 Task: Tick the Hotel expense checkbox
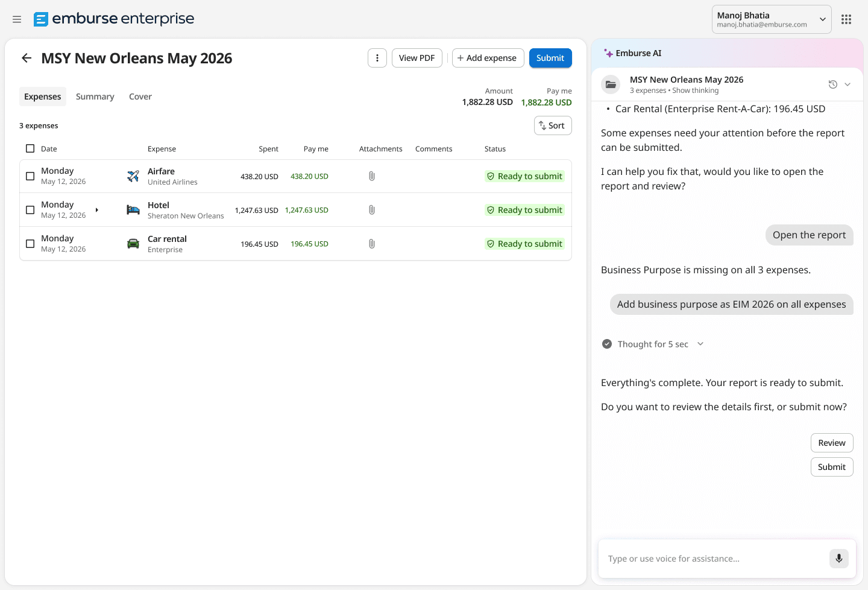[30, 210]
